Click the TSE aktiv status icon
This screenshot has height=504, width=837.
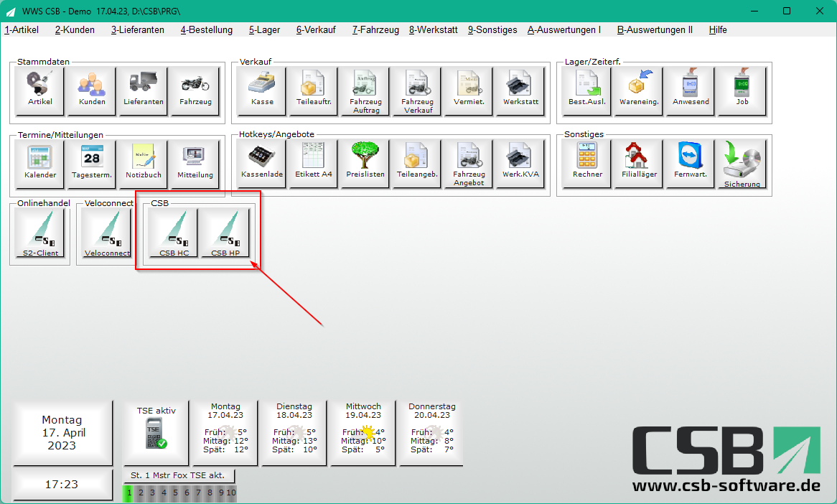pyautogui.click(x=155, y=433)
